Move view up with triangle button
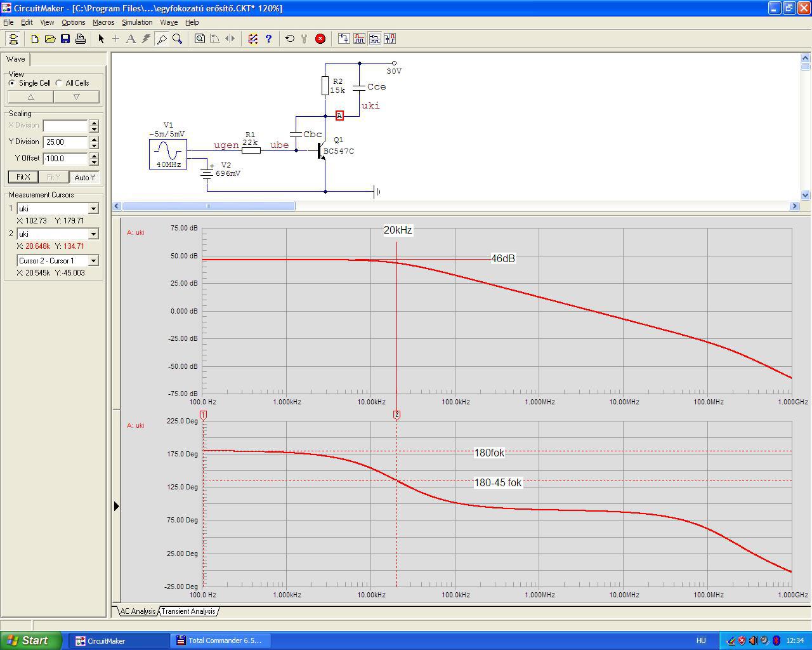 click(x=30, y=97)
